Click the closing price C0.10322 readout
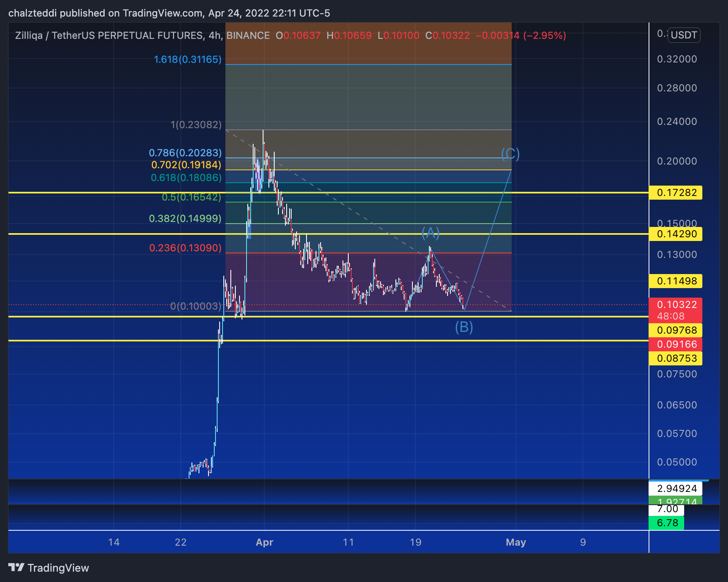Image resolution: width=728 pixels, height=582 pixels. pos(448,36)
